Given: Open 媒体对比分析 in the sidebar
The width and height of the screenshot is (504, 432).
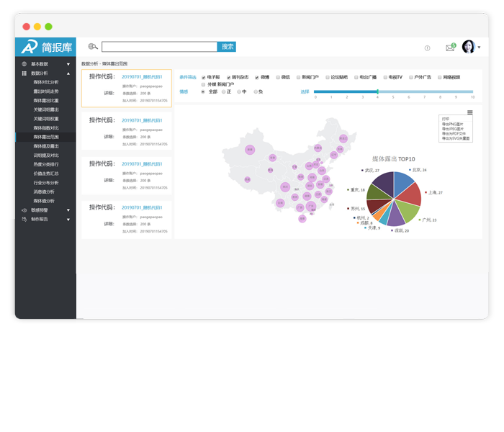Looking at the screenshot, I should click(46, 82).
